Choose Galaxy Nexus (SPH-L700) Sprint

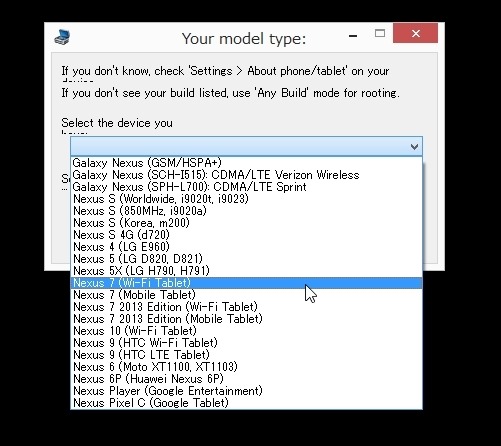tap(246, 187)
